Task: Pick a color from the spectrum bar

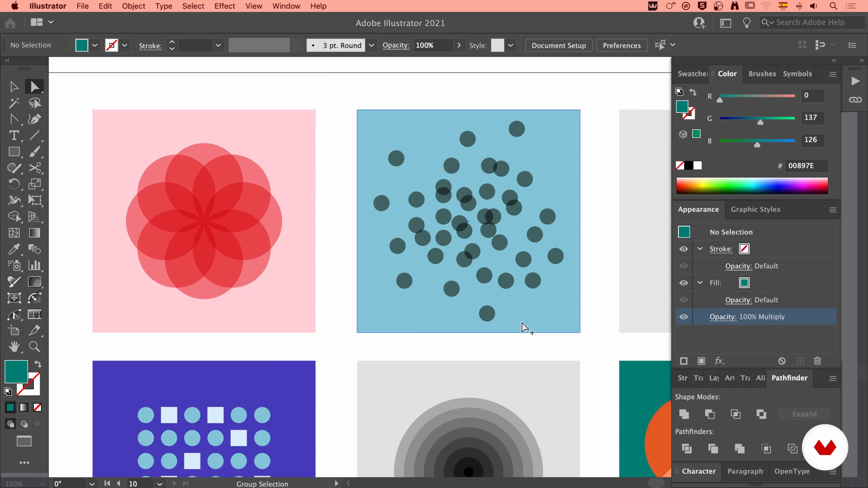Action: click(752, 186)
